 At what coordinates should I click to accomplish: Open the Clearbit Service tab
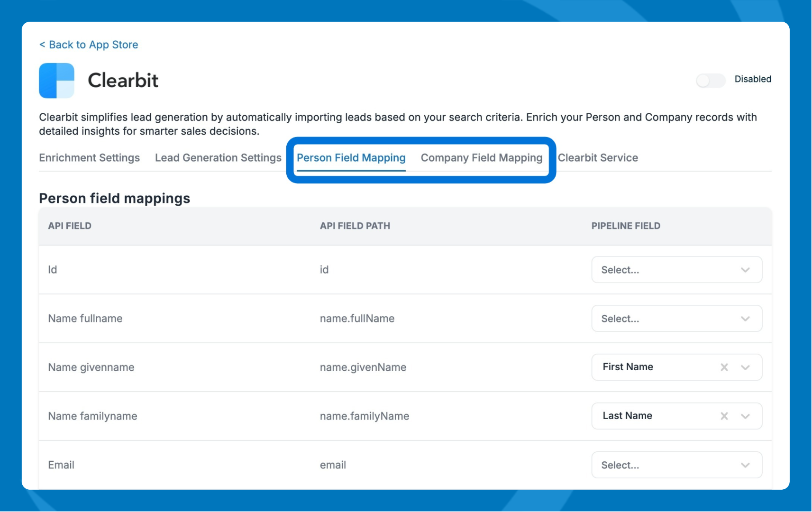coord(597,158)
